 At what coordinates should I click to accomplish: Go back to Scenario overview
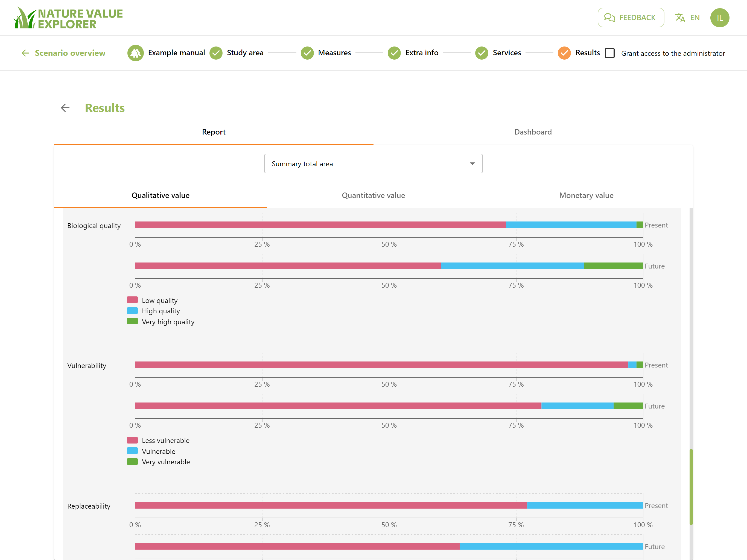tap(63, 53)
